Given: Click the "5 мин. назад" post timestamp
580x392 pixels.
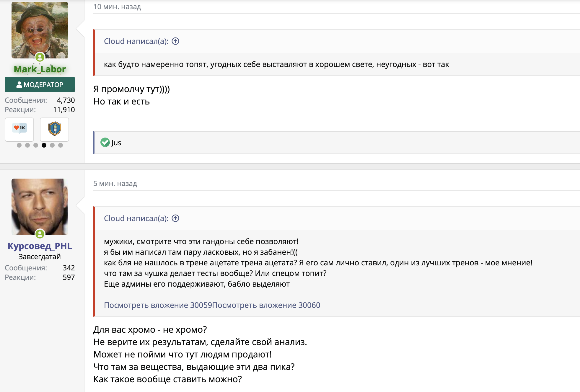Looking at the screenshot, I should (115, 184).
